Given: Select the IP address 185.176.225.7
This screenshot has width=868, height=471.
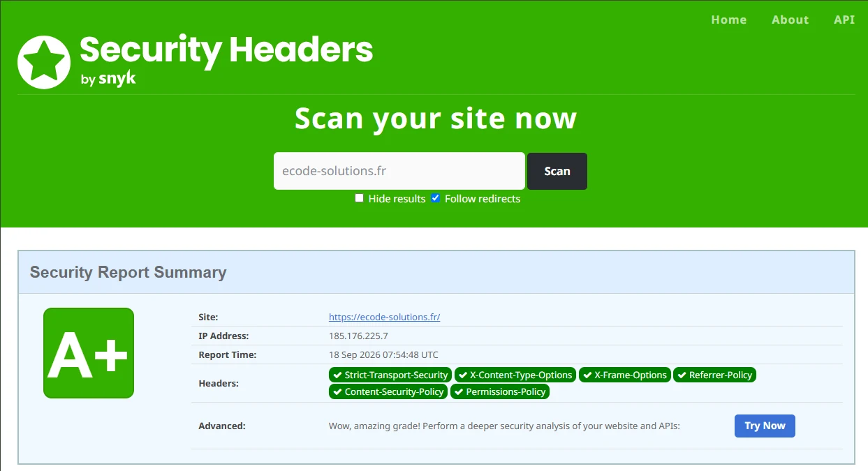Looking at the screenshot, I should click(358, 336).
